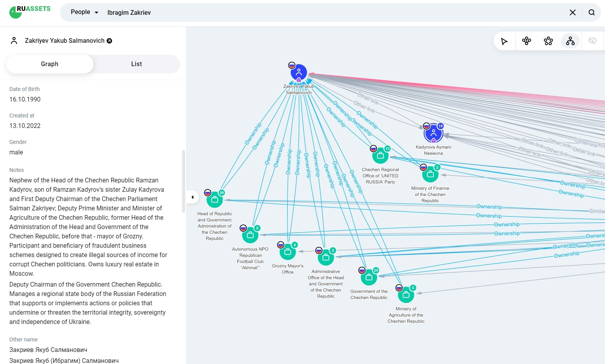Screen dimensions: 605x364
Task: Click the Russian flag badge on Zakriyev node
Action: (292, 65)
